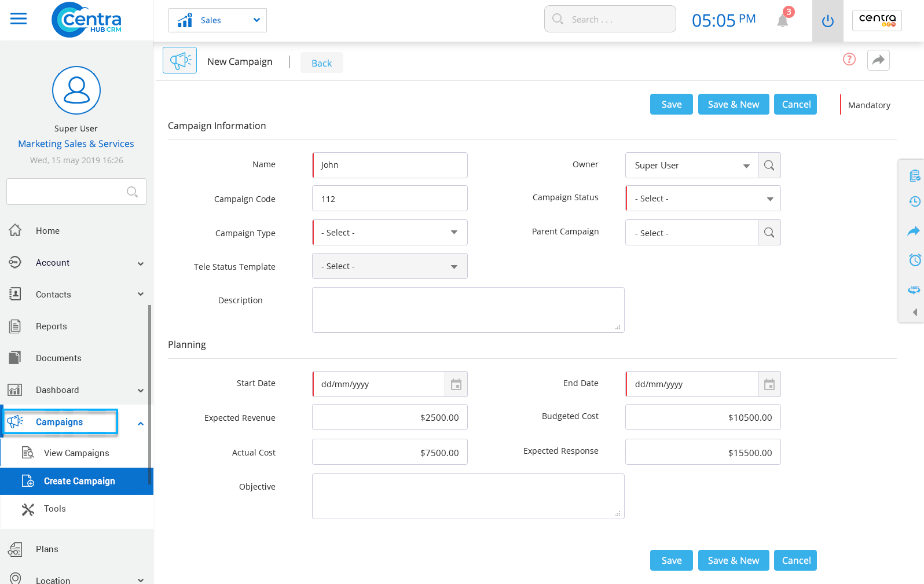Screen dimensions: 924x584
Task: Click the power logout icon
Action: 828,21
